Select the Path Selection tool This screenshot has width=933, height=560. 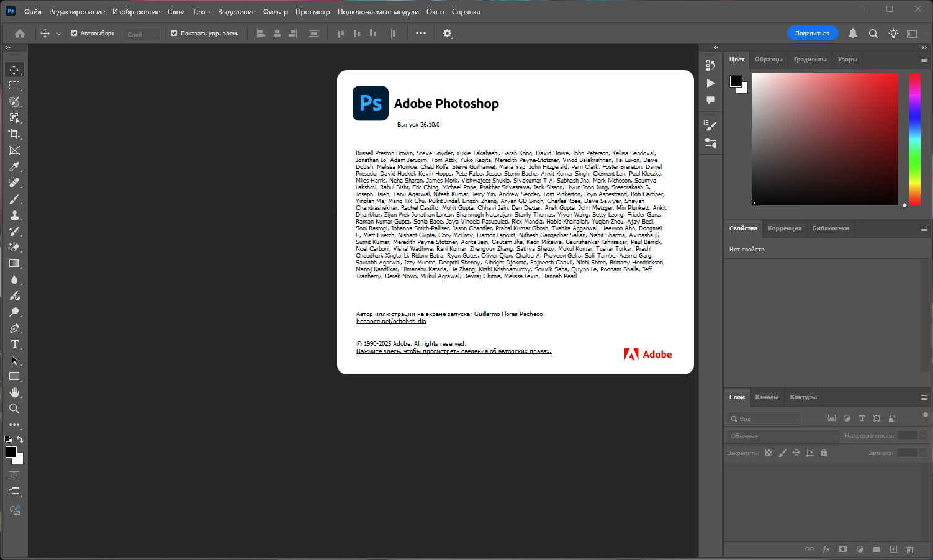(14, 360)
